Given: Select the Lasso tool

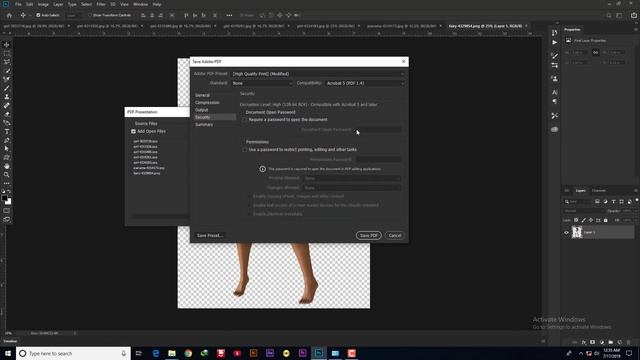Looking at the screenshot, I should (7, 62).
